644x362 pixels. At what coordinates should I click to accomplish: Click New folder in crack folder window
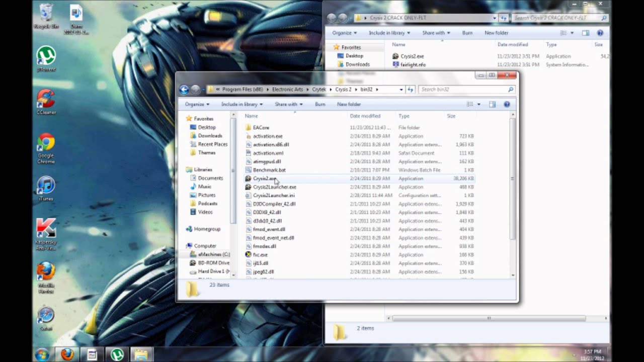(x=496, y=33)
